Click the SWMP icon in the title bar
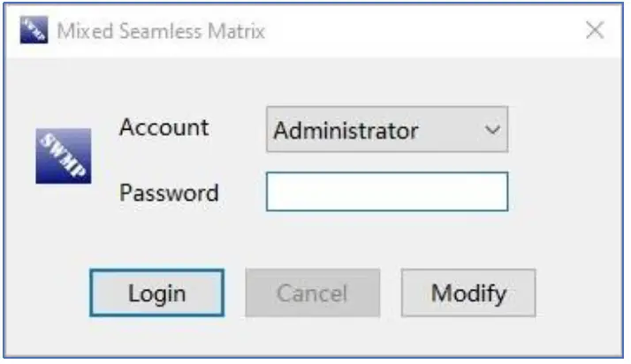Screen dimensions: 631x364 click(34, 31)
